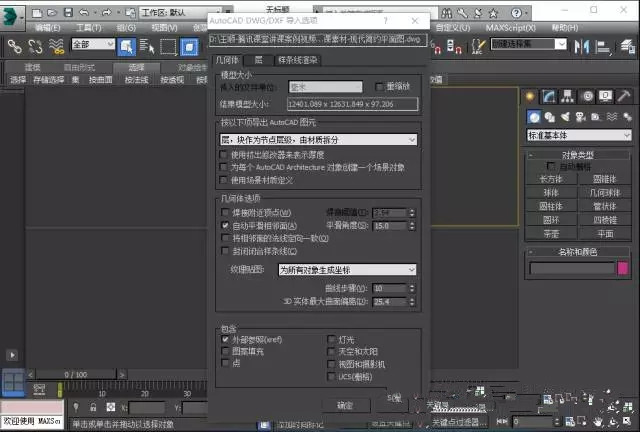Click the Redo arrow icon
The height and width of the screenshot is (432, 640).
pyautogui.click(x=107, y=13)
